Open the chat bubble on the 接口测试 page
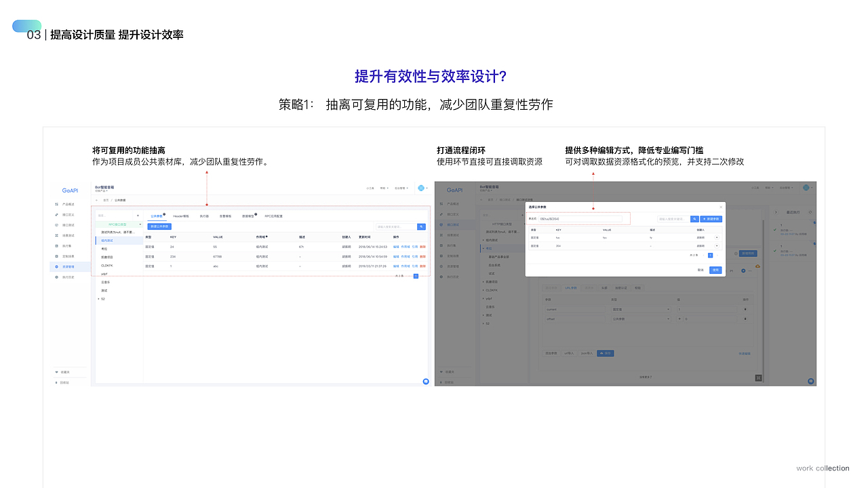Screen dimensions: 868x488 coord(811,382)
